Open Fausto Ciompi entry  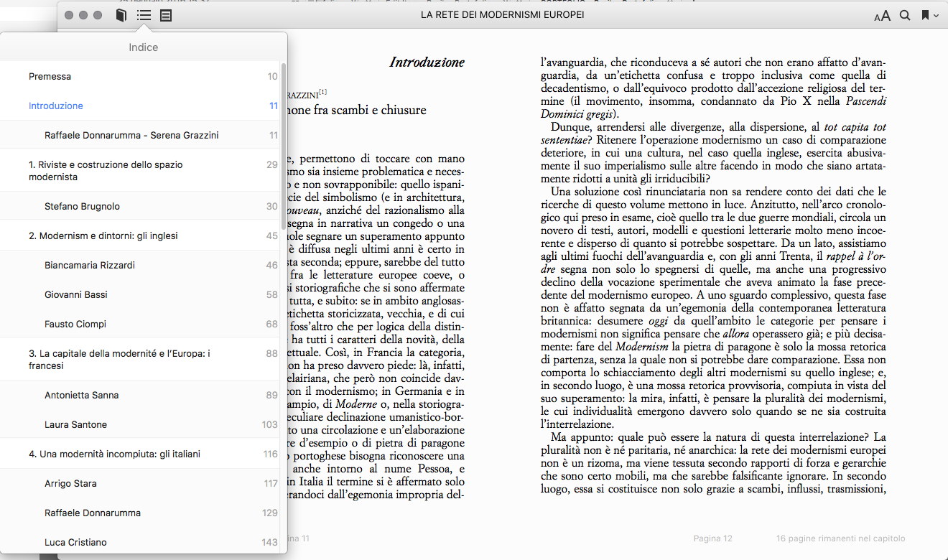pos(140,324)
